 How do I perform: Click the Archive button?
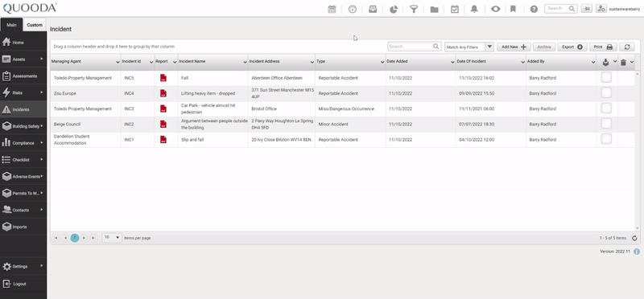[x=544, y=47]
